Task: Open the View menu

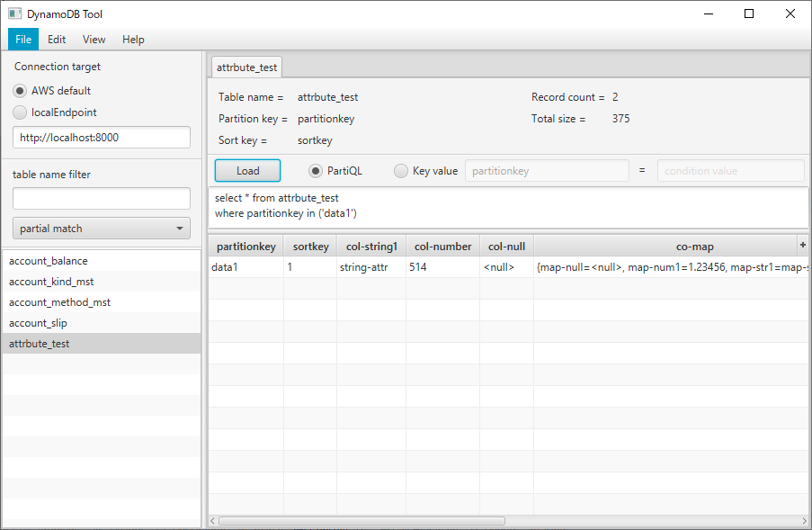Action: click(x=94, y=39)
